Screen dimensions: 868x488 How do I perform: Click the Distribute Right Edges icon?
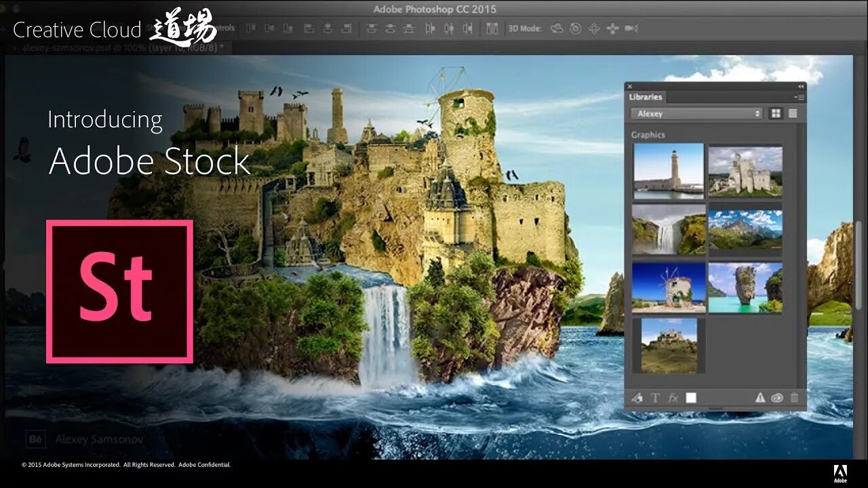[467, 28]
